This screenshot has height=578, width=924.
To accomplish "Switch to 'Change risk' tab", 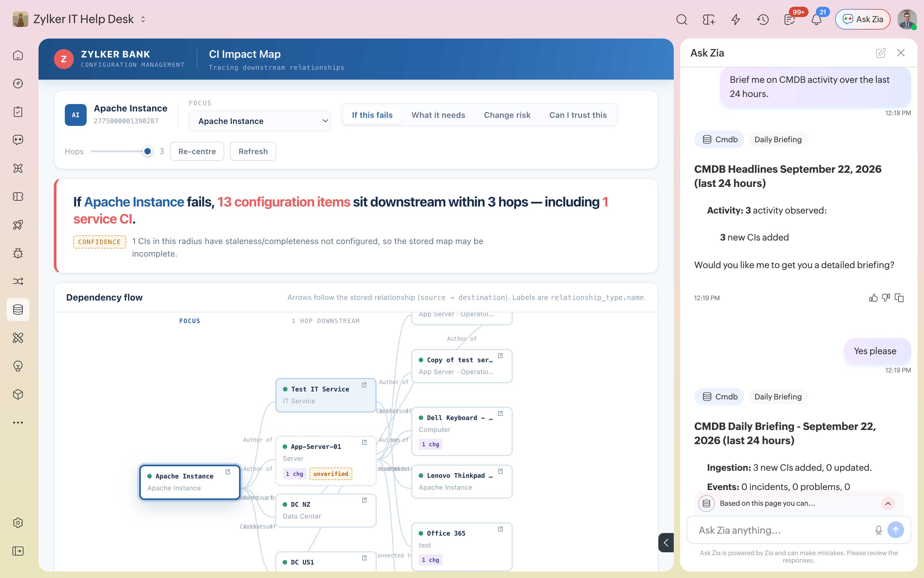I will pyautogui.click(x=507, y=115).
